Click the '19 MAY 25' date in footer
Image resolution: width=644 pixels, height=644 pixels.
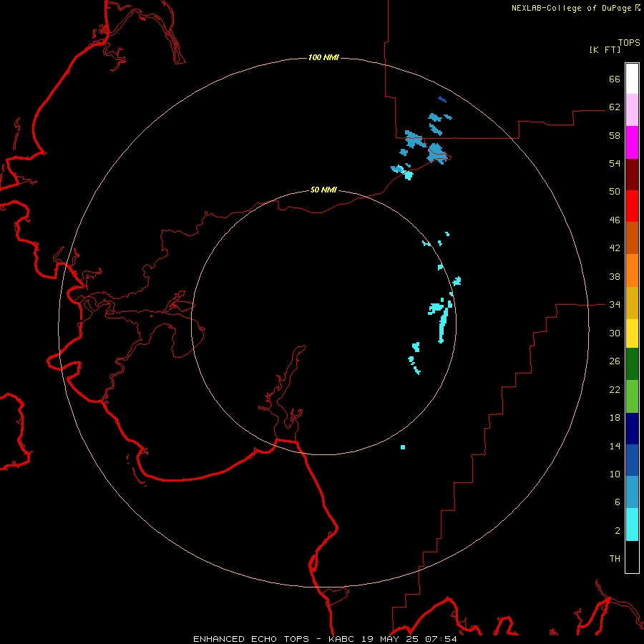click(x=390, y=639)
